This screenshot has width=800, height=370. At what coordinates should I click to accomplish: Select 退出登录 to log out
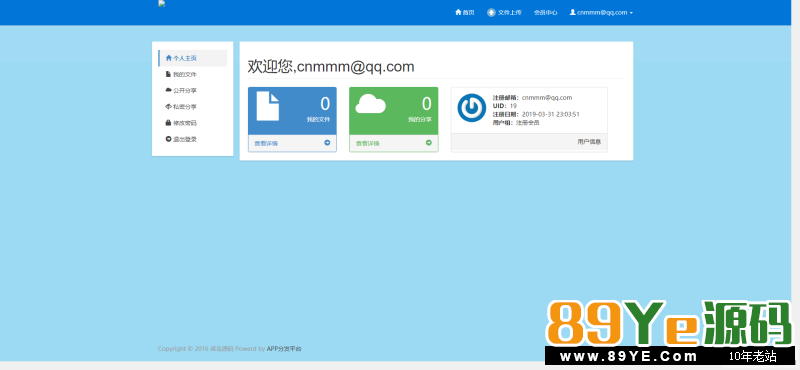[193, 139]
